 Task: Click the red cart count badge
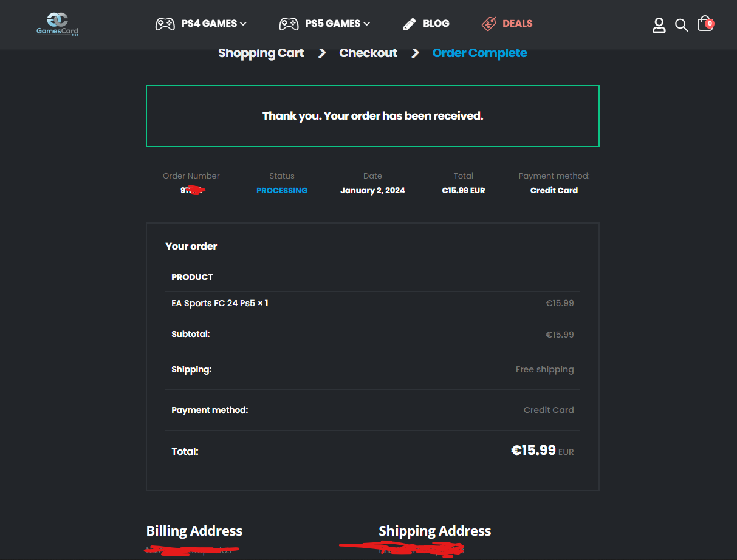(x=710, y=24)
